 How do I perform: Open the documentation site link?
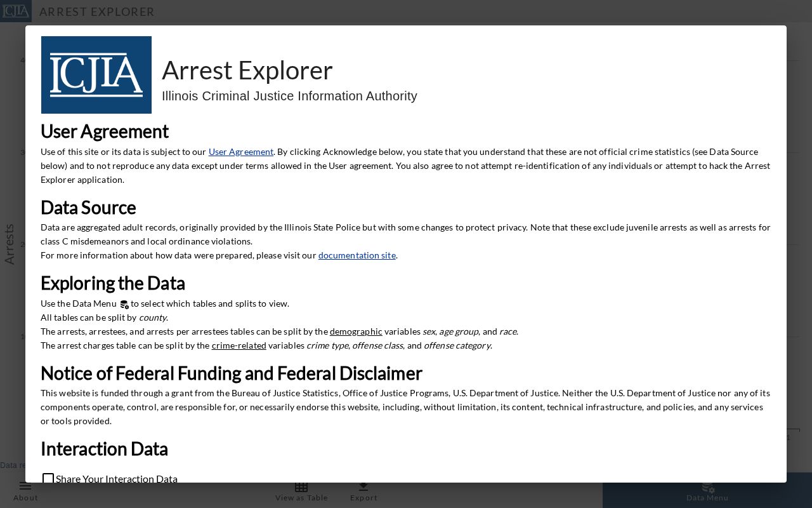point(357,255)
